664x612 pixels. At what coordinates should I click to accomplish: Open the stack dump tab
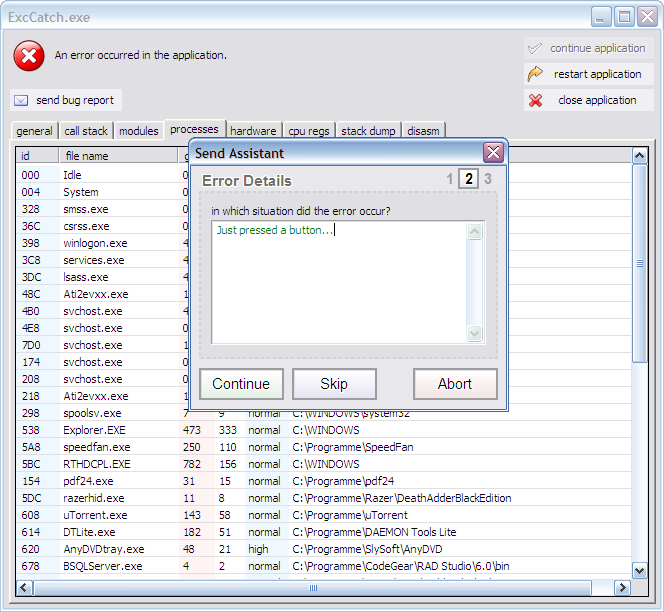tap(368, 131)
